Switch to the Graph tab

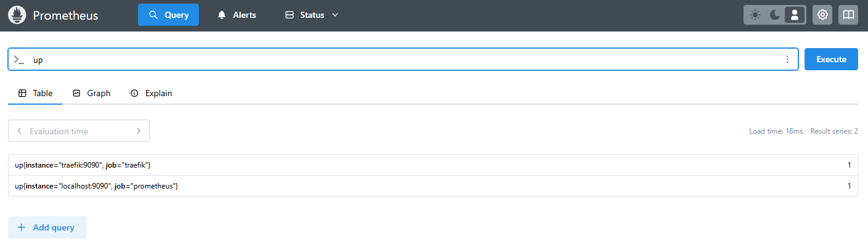(x=91, y=94)
